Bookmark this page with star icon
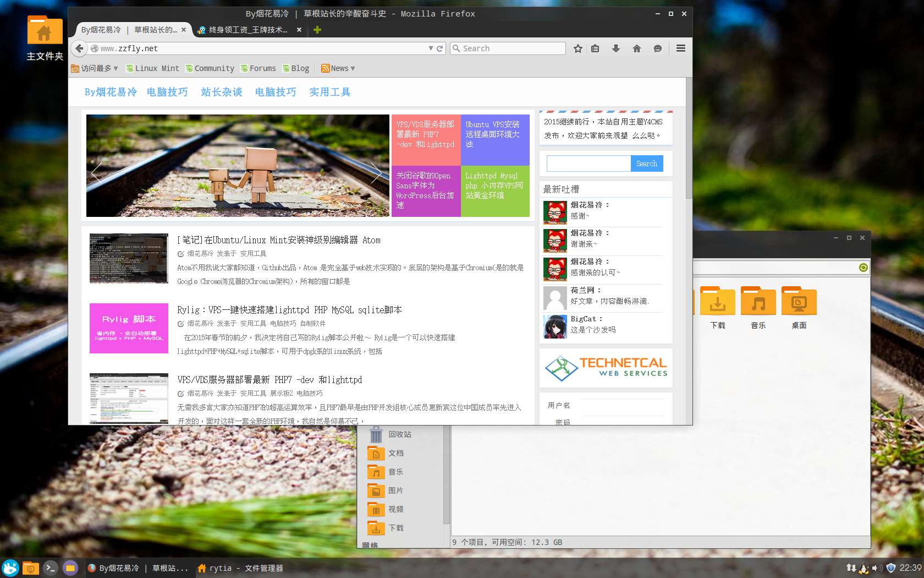Screen dimensions: 924x578 [x=577, y=48]
